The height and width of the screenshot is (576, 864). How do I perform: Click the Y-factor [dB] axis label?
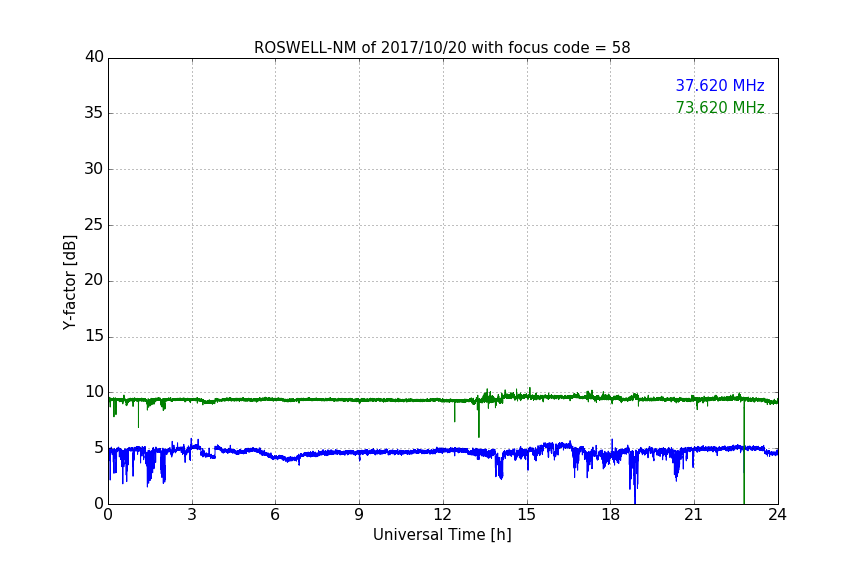[x=70, y=282]
